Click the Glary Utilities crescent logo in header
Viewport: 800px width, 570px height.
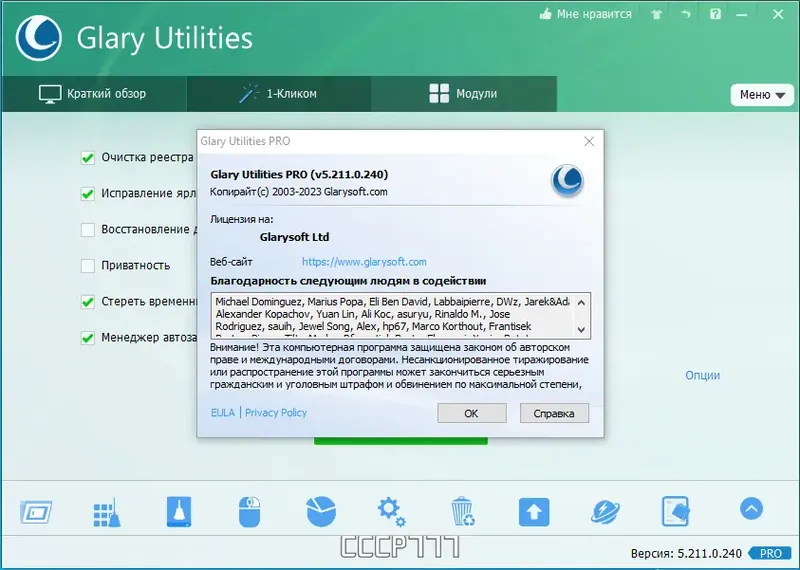39,38
